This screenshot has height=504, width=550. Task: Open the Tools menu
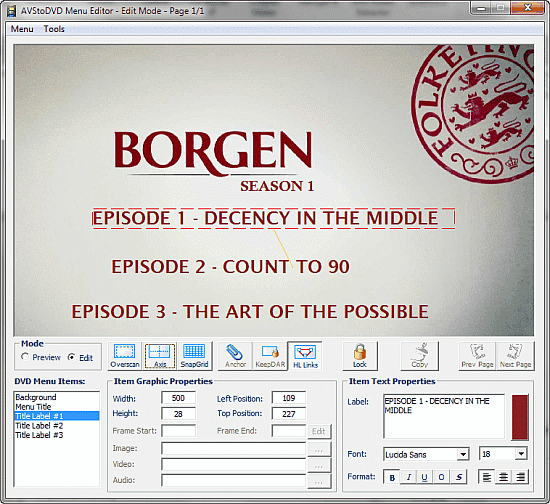(x=54, y=29)
